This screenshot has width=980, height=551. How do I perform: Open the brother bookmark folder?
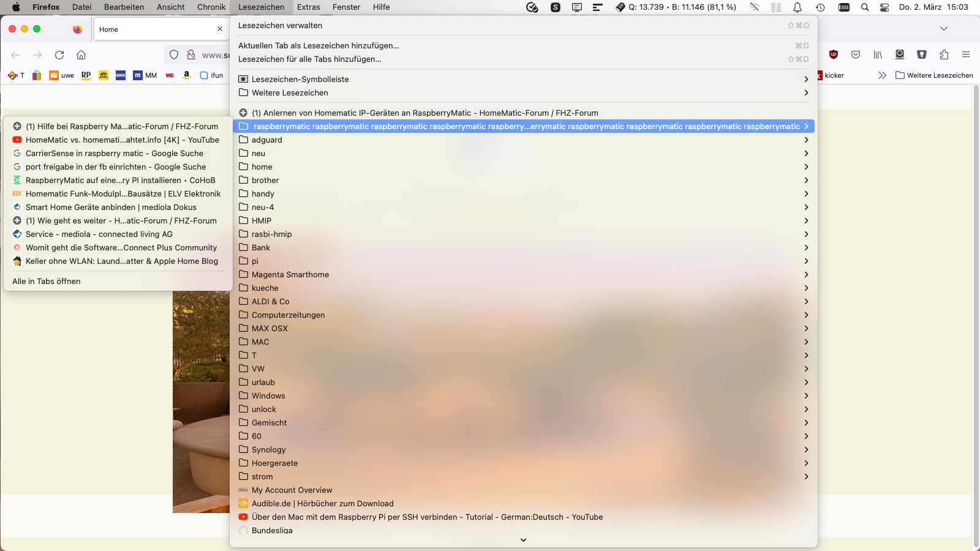click(x=524, y=180)
